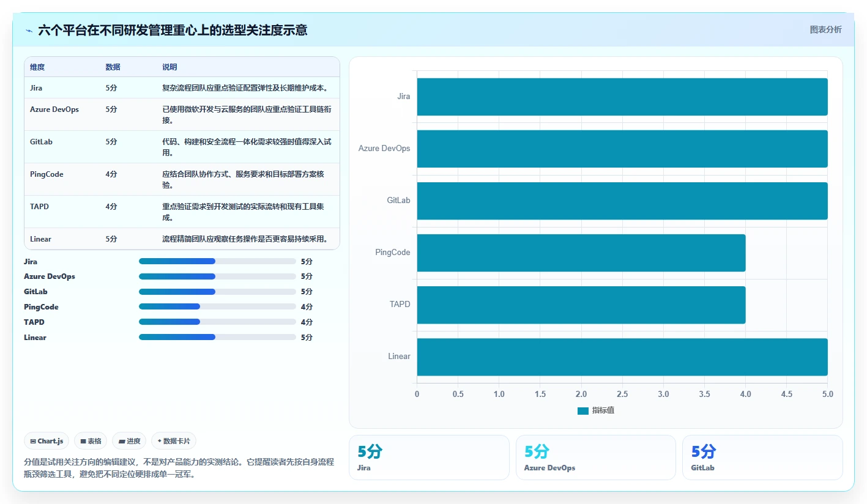Click the Linear y-axis label in chart
The image size is (867, 504).
click(400, 357)
